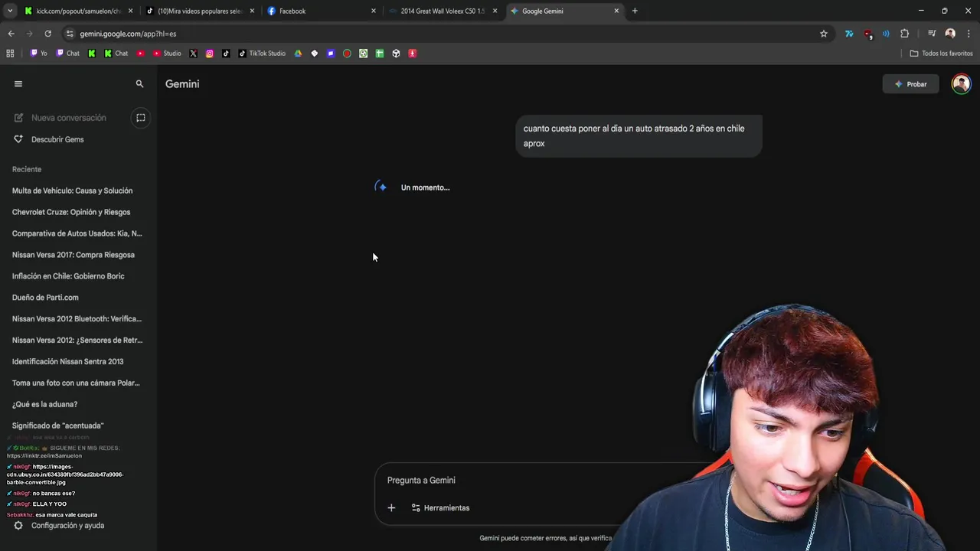This screenshot has width=980, height=551.
Task: Click the temporary chat icon beside Nueva conversación
Action: click(x=141, y=118)
